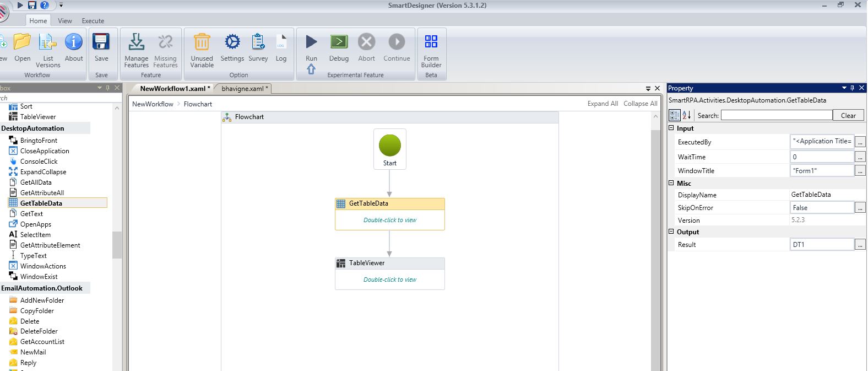Click Expand All in the designer

tap(602, 104)
